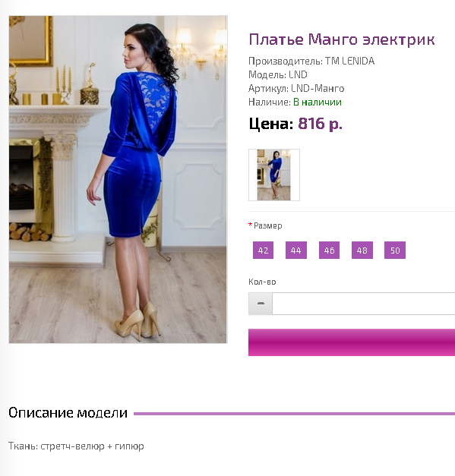Click the Артикул LND-Манго text
The width and height of the screenshot is (455, 476).
pyautogui.click(x=296, y=88)
